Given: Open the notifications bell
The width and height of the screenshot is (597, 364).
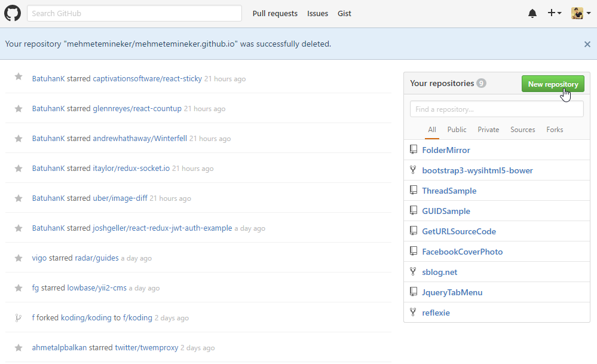Looking at the screenshot, I should point(532,13).
